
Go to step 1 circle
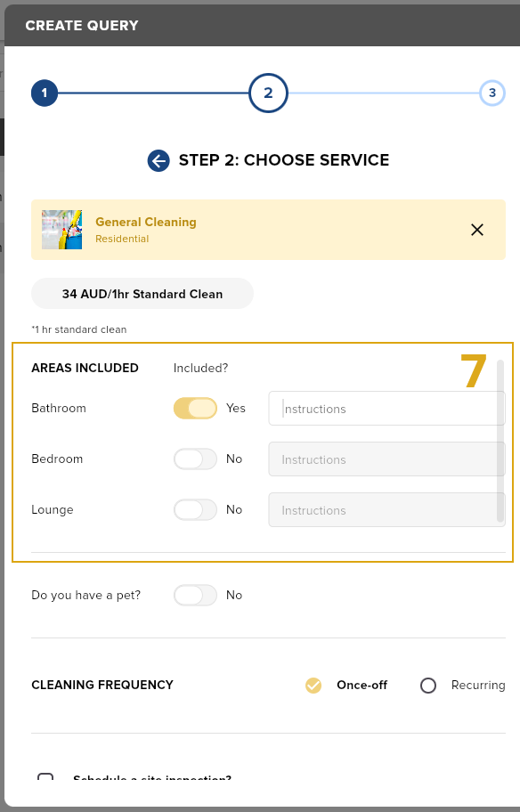(x=44, y=93)
